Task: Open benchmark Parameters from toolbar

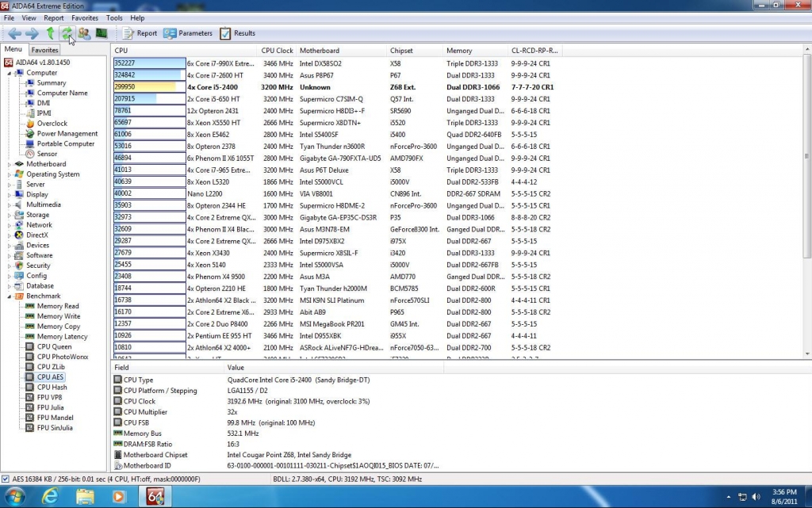Action: click(188, 33)
